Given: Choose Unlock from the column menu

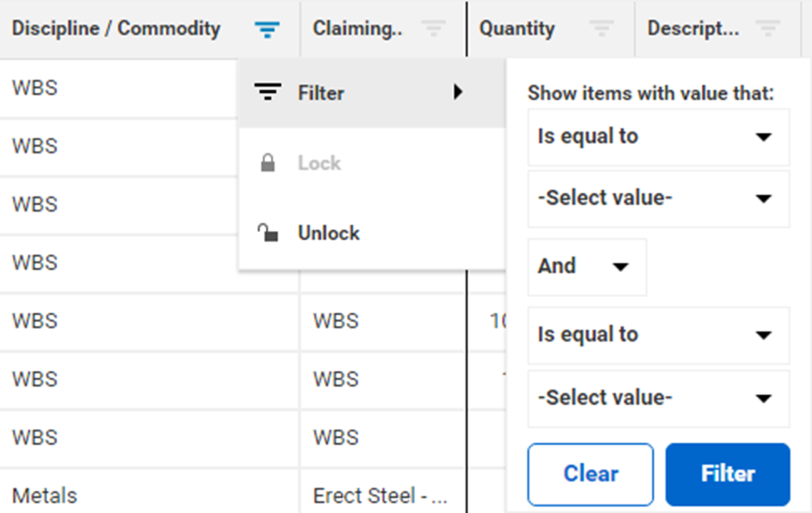Looking at the screenshot, I should [329, 233].
